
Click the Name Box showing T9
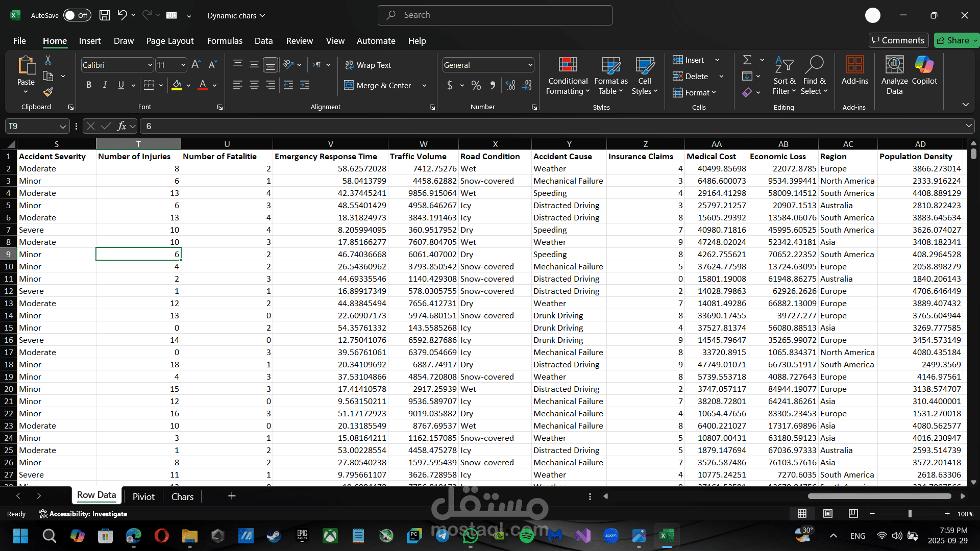tap(32, 126)
